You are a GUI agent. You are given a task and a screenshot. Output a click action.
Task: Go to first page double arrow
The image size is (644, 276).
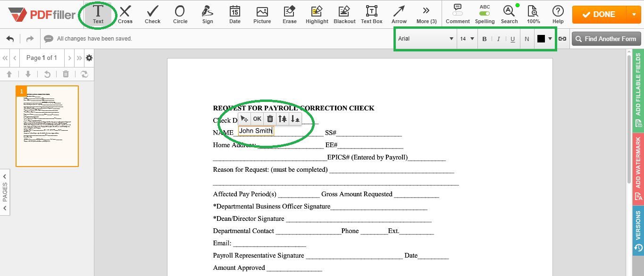(x=5, y=58)
